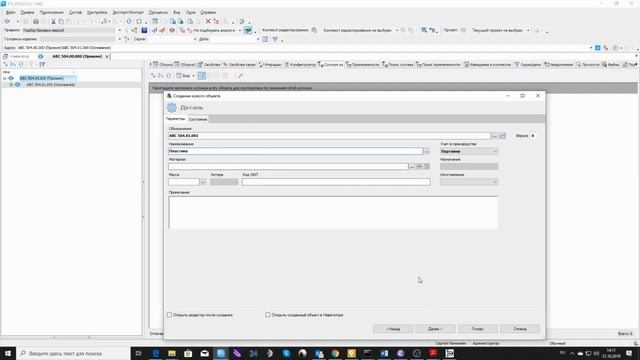Viewport: 640px width, 360px height.
Task: Click the Готово button in dialog
Action: 478,329
